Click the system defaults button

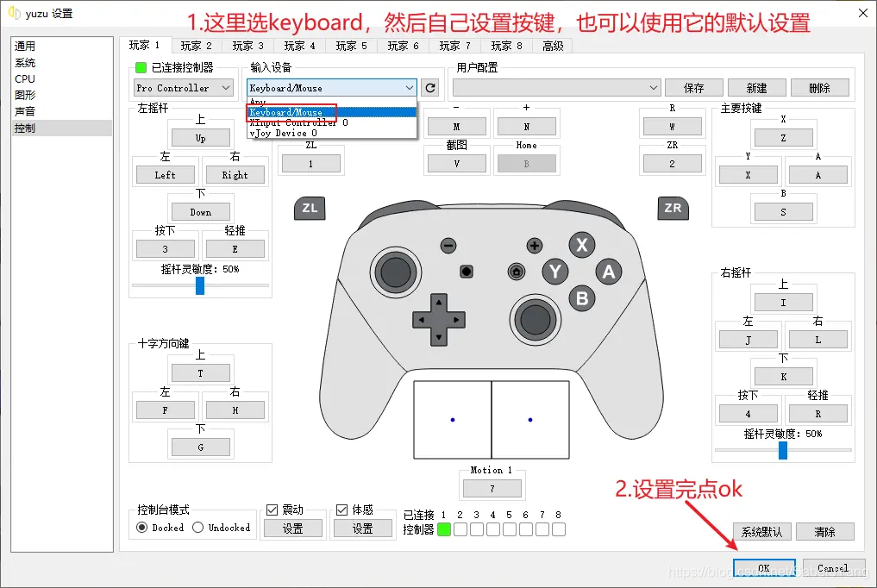click(x=761, y=532)
